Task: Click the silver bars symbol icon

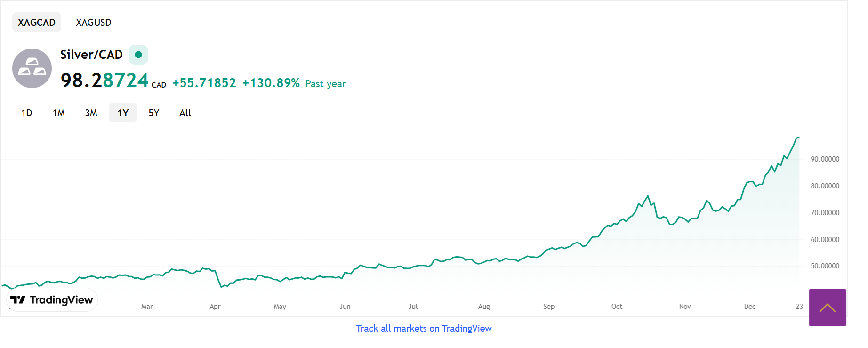Action: (32, 68)
